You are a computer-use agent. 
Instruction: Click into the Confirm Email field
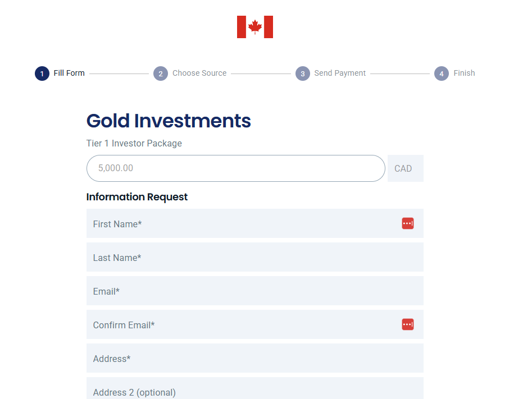pos(255,324)
